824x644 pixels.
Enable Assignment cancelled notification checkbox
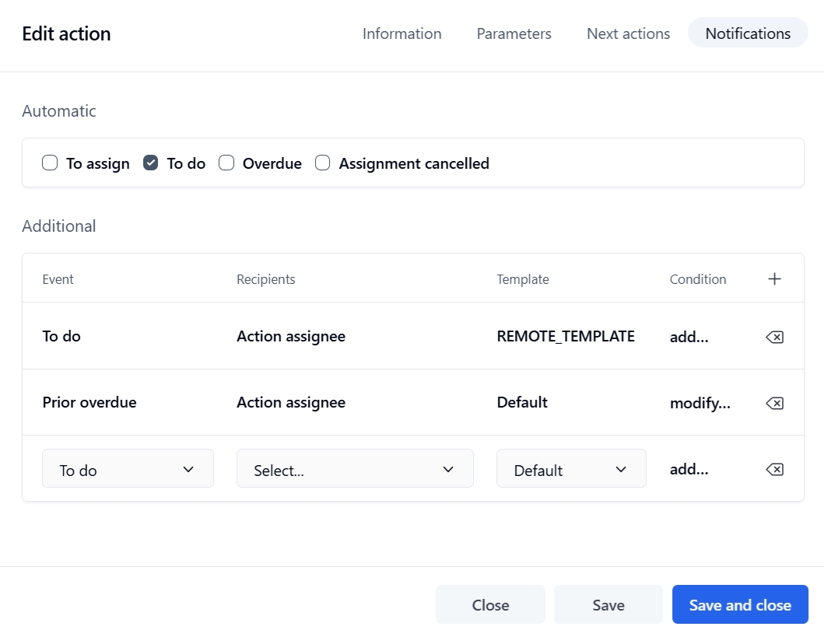click(323, 163)
